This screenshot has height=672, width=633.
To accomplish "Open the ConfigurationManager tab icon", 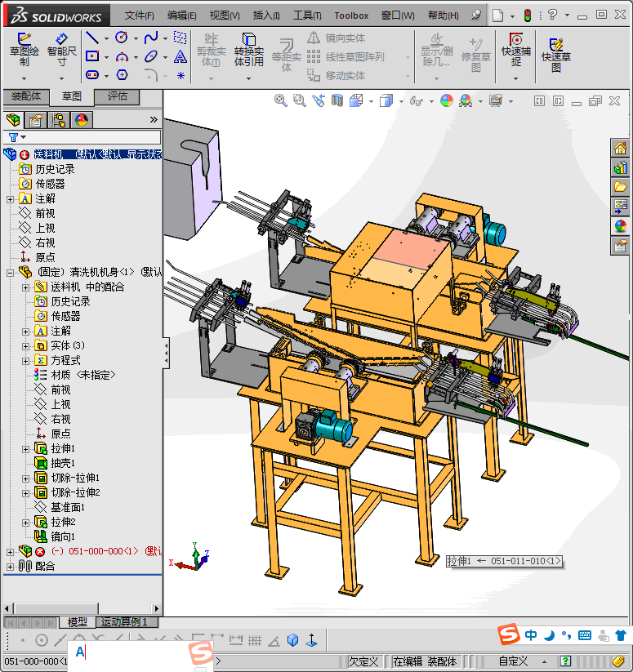I will click(59, 120).
